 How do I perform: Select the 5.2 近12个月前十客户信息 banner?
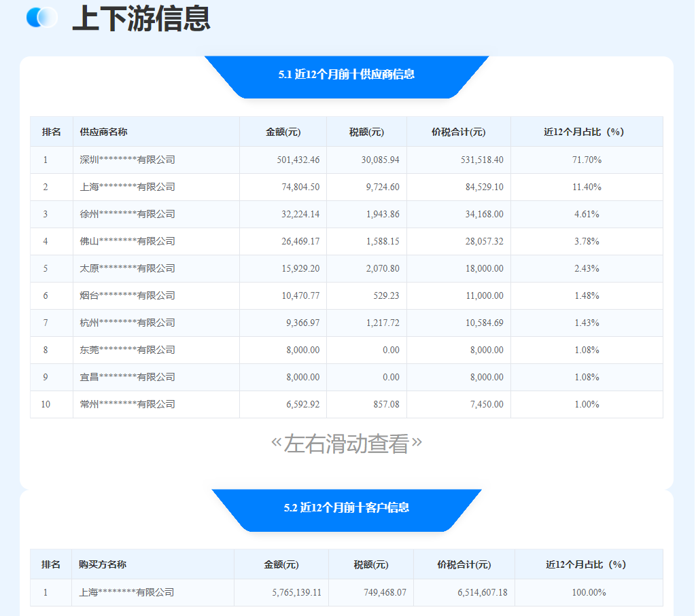[347, 510]
